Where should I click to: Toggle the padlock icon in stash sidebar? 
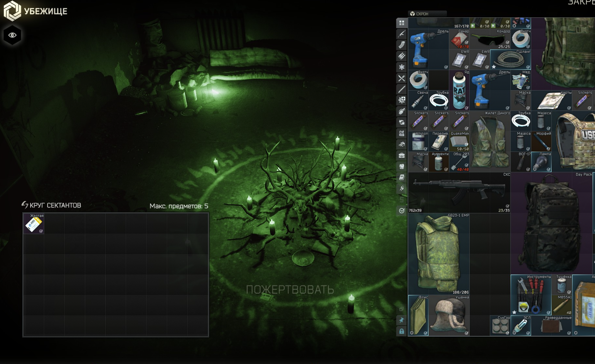click(x=402, y=331)
